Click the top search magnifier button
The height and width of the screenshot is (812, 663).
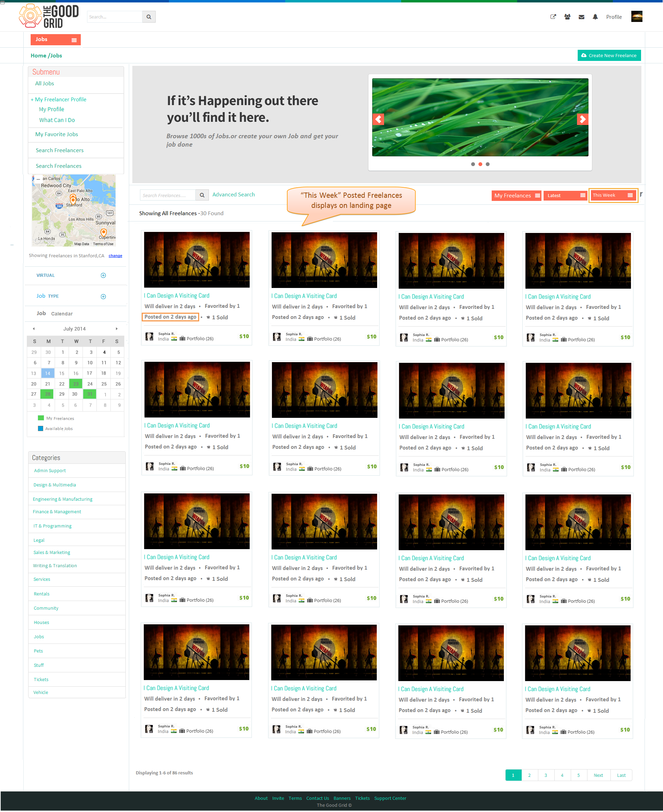(x=149, y=17)
